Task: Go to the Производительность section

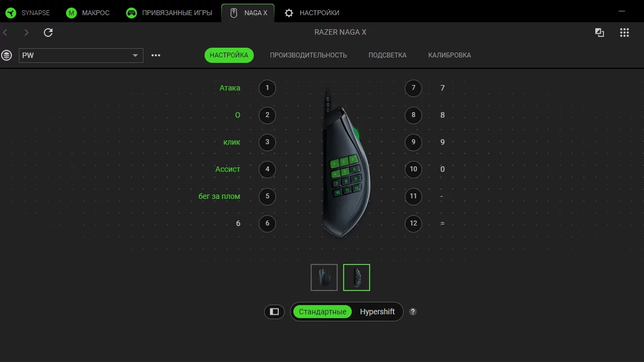Action: tap(308, 55)
